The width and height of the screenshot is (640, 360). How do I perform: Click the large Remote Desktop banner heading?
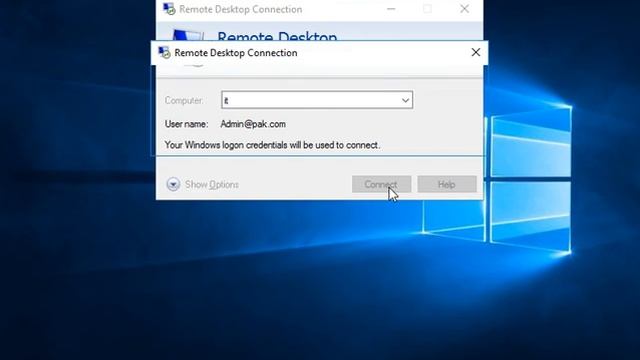pyautogui.click(x=277, y=36)
